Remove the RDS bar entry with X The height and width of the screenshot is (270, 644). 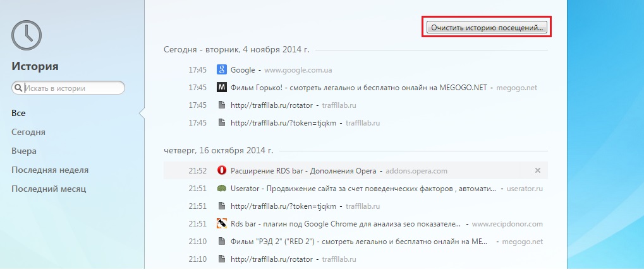point(538,170)
